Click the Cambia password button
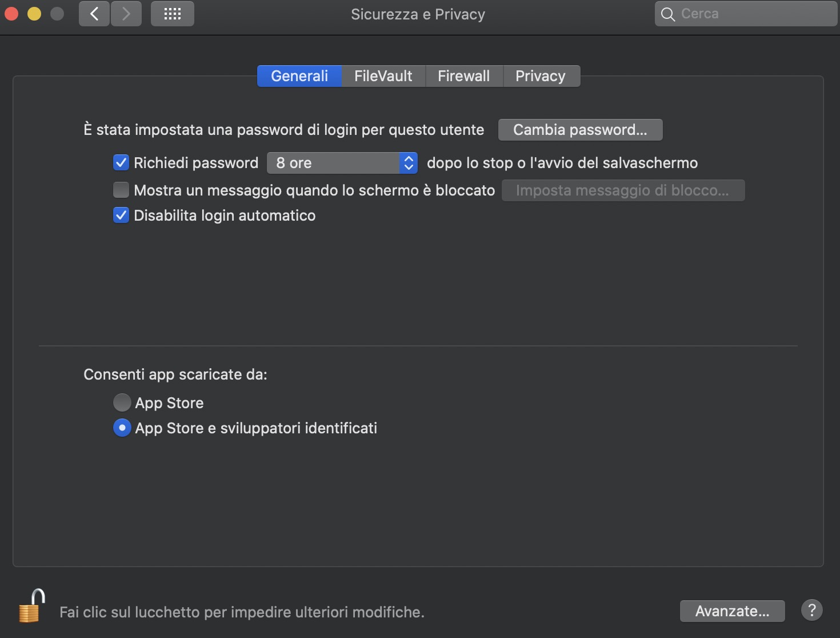The width and height of the screenshot is (840, 638). [x=580, y=130]
